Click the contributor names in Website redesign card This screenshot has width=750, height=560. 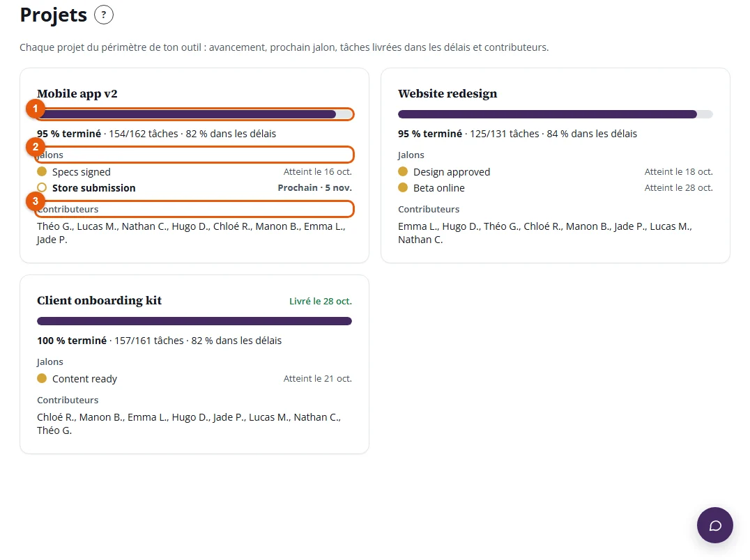[545, 233]
